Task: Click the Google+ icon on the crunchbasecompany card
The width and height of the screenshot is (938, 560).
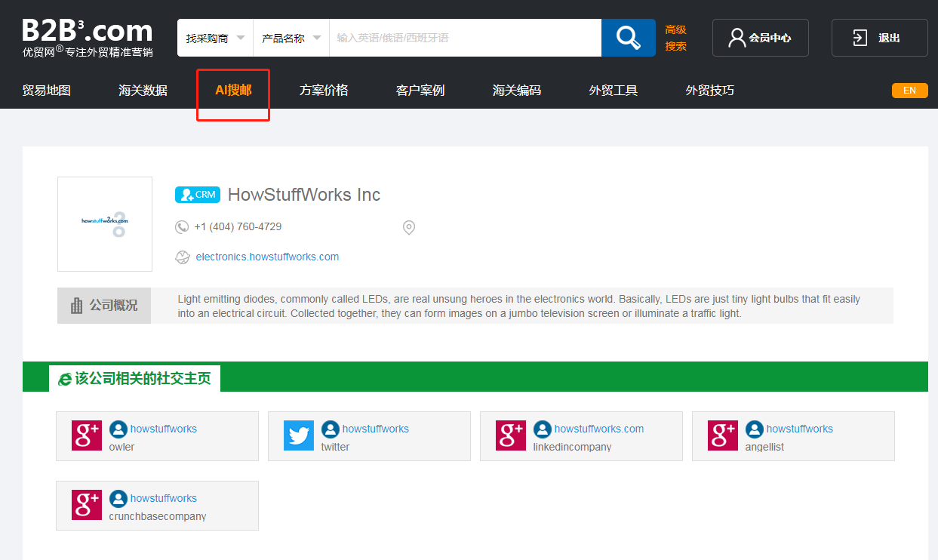Action: 86,506
